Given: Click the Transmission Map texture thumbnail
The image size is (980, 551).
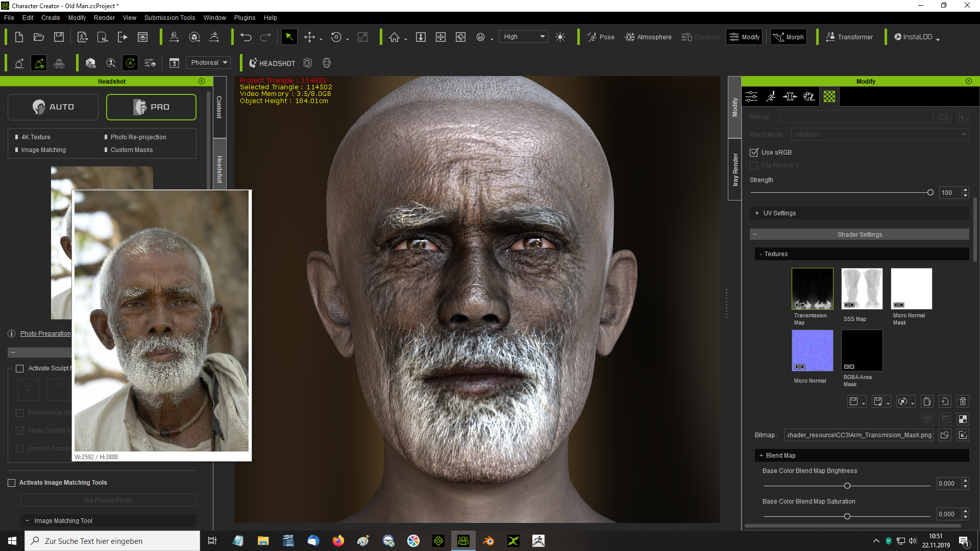Looking at the screenshot, I should [x=813, y=289].
